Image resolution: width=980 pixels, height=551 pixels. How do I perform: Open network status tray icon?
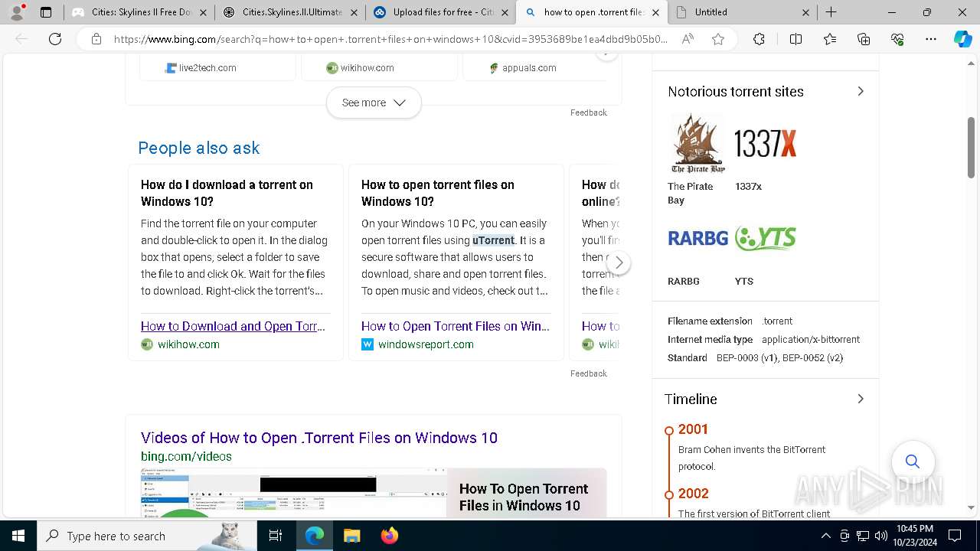click(863, 536)
